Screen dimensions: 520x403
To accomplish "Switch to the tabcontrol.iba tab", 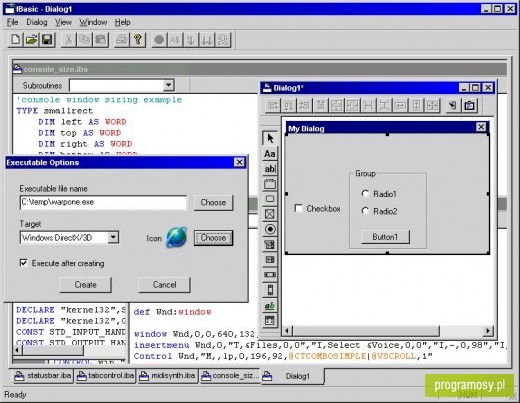I will (x=105, y=376).
